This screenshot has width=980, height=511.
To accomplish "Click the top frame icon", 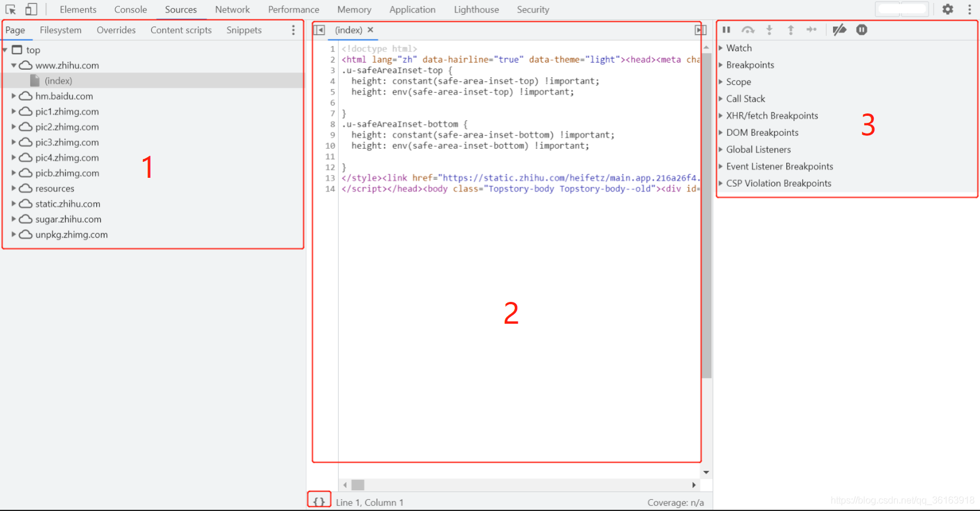I will [17, 50].
